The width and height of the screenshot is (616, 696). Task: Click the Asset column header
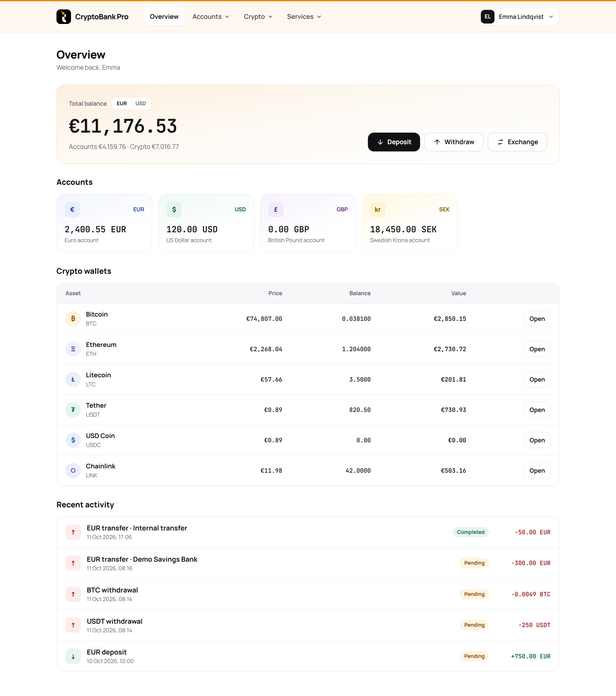click(73, 293)
